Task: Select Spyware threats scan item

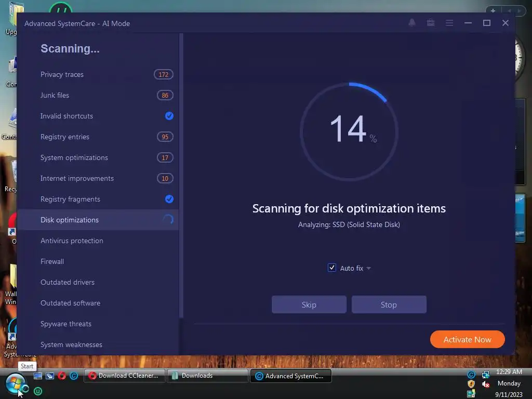Action: coord(98,324)
